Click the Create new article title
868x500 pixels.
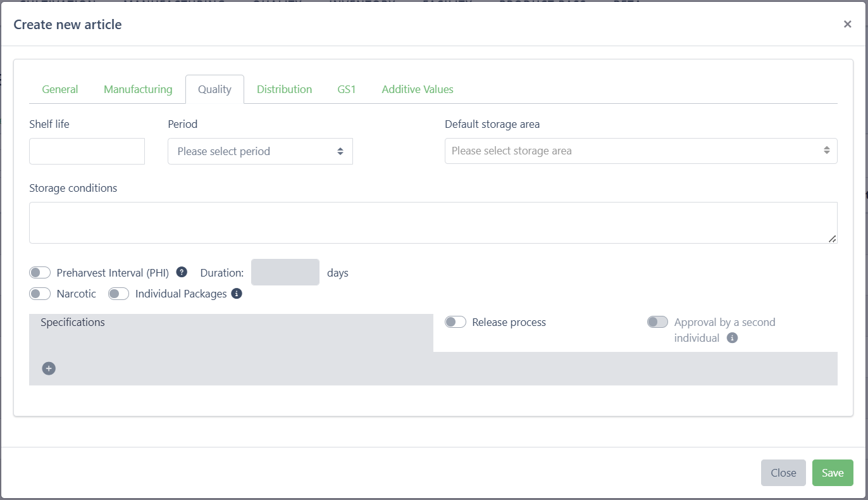tap(68, 25)
